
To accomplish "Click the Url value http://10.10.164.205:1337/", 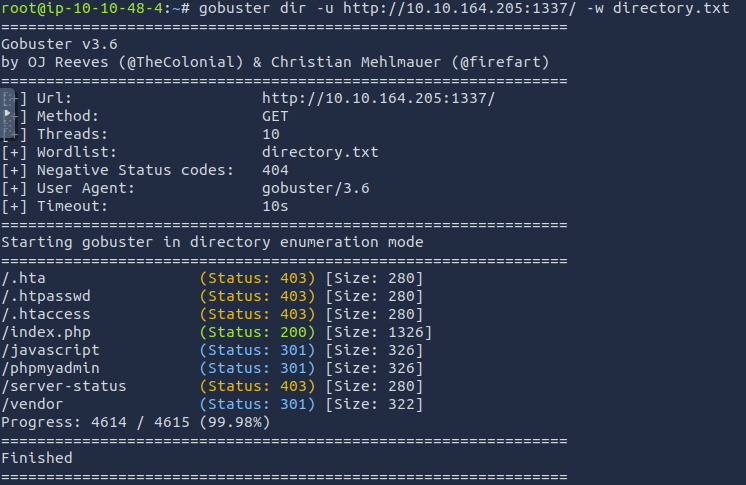I will (x=378, y=99).
